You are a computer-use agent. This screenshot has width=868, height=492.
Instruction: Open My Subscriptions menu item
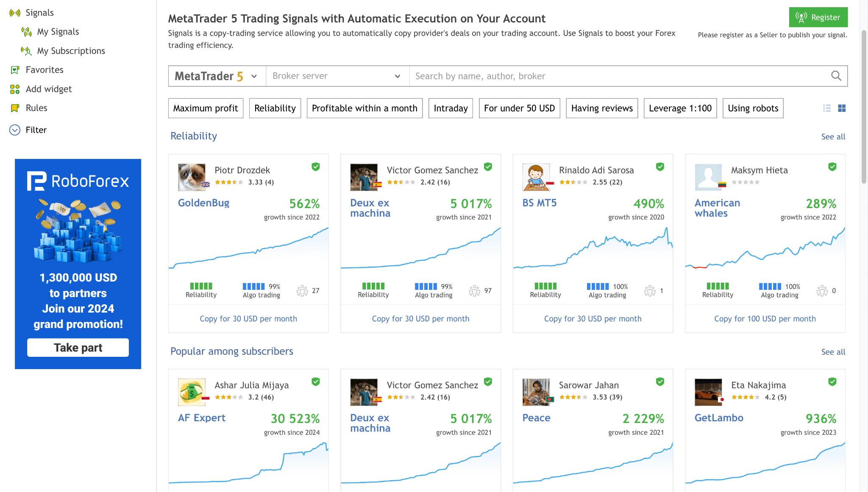71,51
